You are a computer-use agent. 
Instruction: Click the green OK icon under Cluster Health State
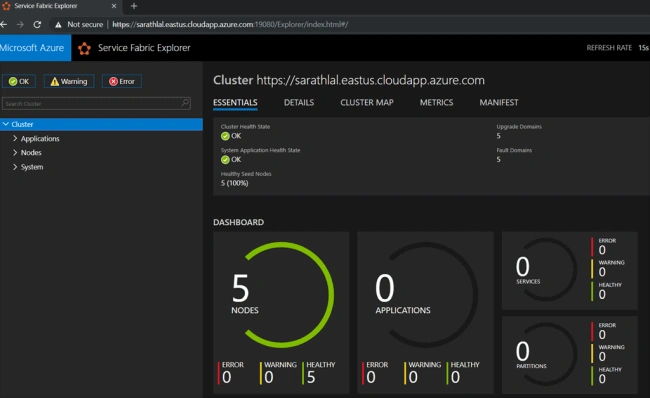[225, 136]
